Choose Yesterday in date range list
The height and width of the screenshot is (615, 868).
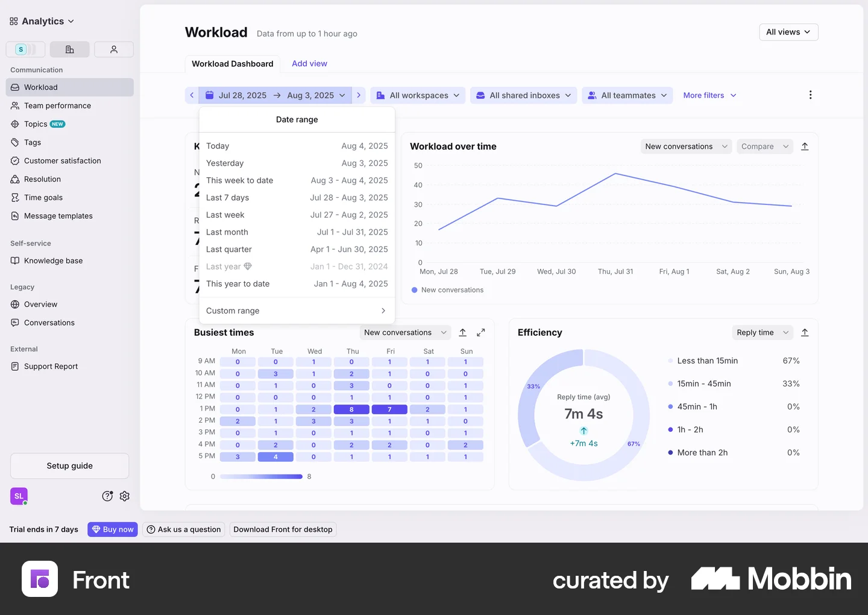point(297,163)
